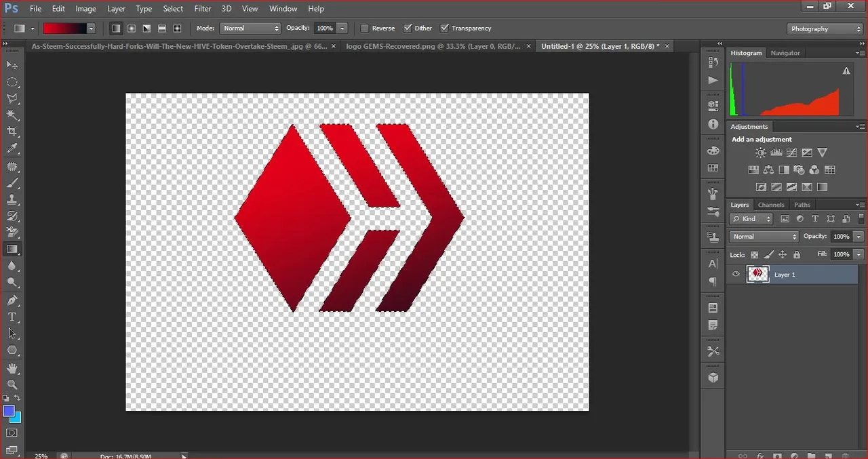Screen dimensions: 868x459
Task: Select the Polygon shape tool
Action: tap(12, 351)
